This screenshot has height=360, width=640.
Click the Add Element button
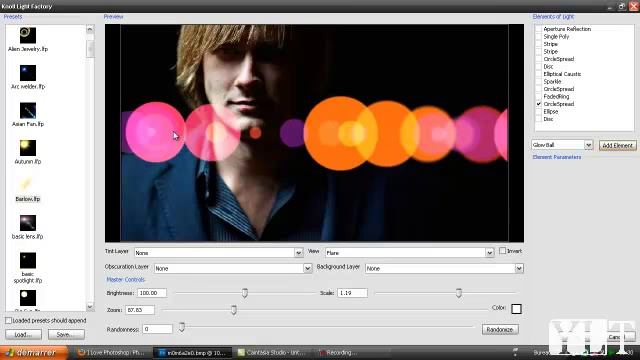[618, 145]
